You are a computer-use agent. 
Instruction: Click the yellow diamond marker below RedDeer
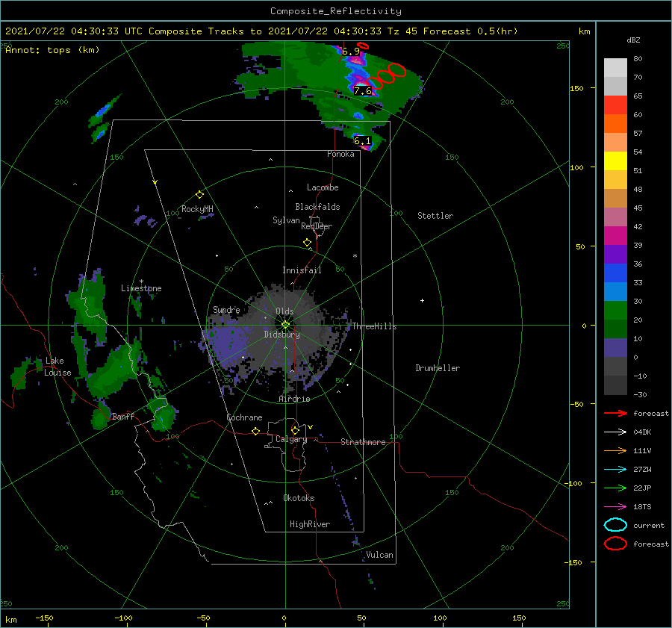coord(307,243)
